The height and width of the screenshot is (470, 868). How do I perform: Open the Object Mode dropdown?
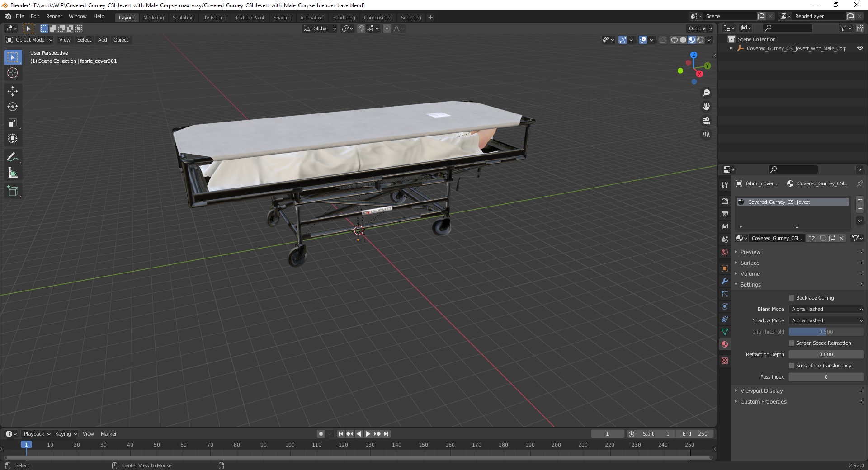coord(29,40)
